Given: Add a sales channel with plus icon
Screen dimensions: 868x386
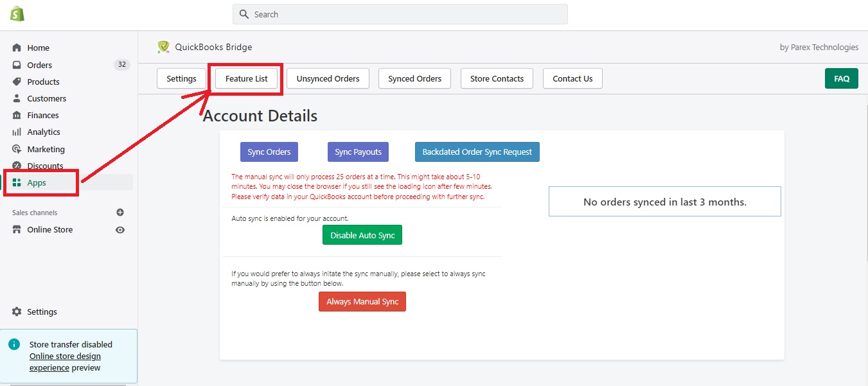Looking at the screenshot, I should pyautogui.click(x=120, y=213).
